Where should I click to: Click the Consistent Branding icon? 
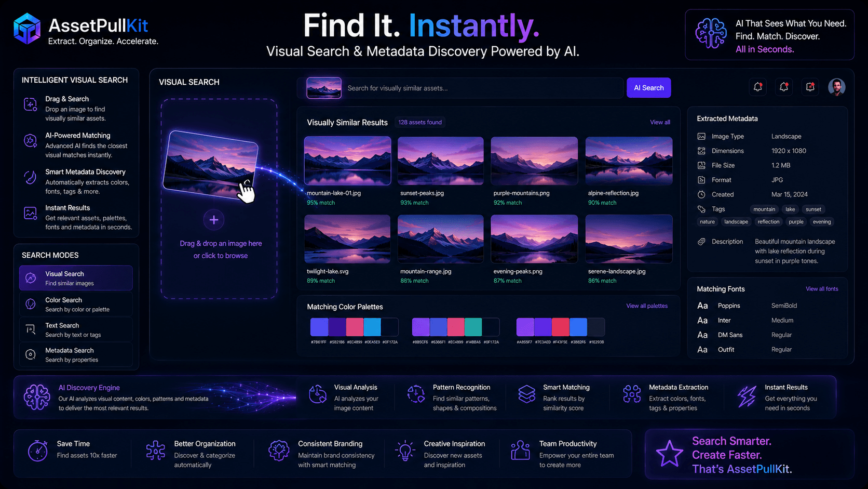[279, 451]
